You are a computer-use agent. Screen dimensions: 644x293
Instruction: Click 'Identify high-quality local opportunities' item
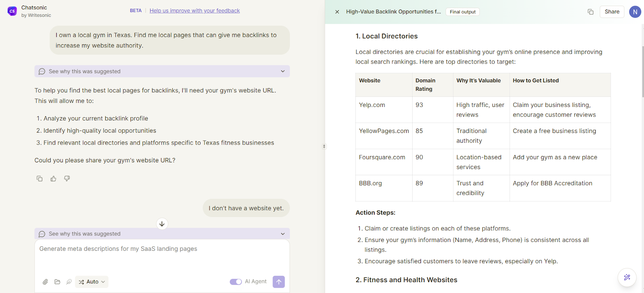point(100,131)
